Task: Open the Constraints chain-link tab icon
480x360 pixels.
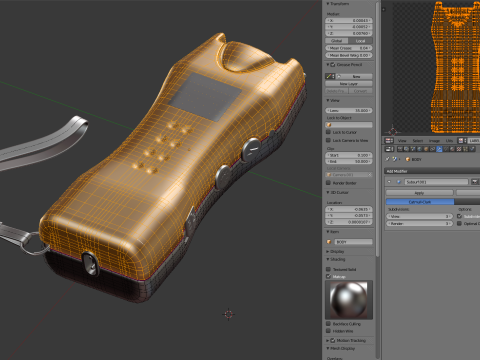Action: tap(432, 149)
